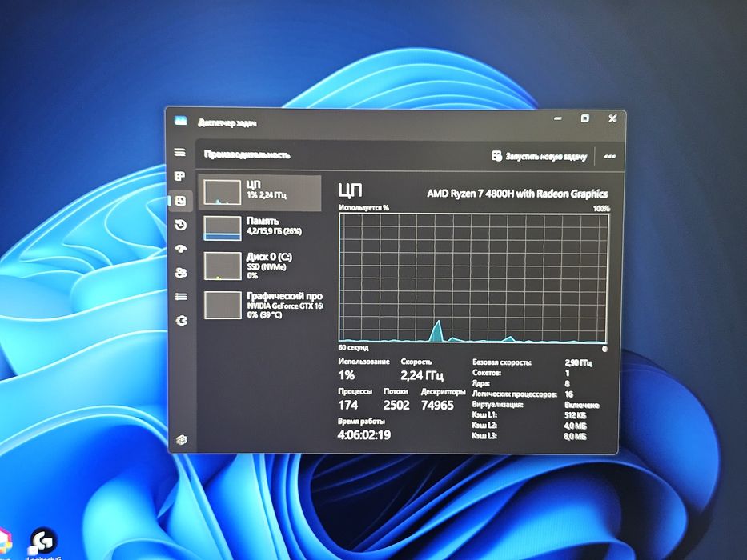Open the hamburger navigation menu

click(179, 152)
